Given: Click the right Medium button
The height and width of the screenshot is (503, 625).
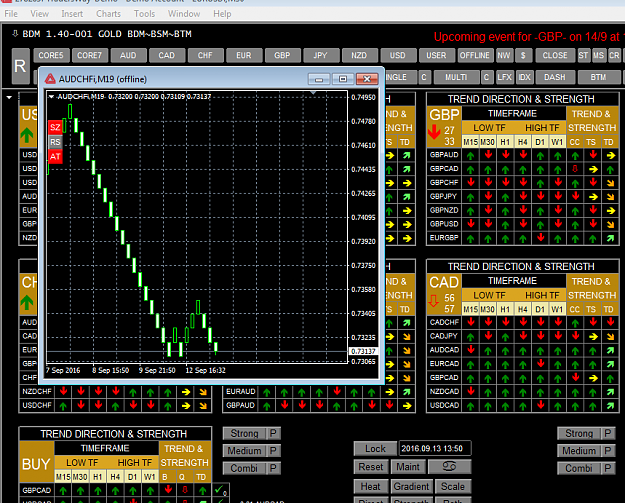Looking at the screenshot, I should (579, 451).
